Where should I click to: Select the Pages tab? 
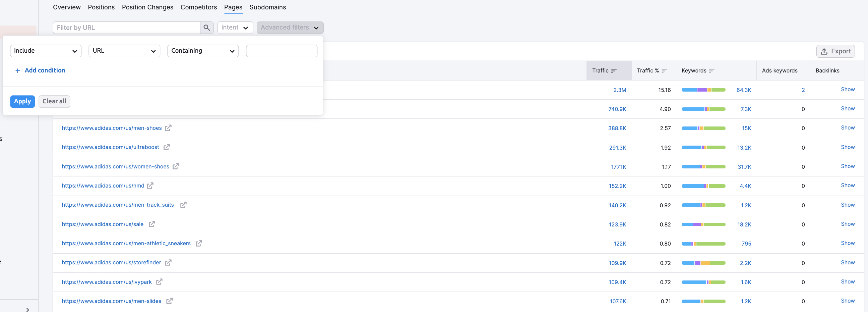pyautogui.click(x=233, y=7)
